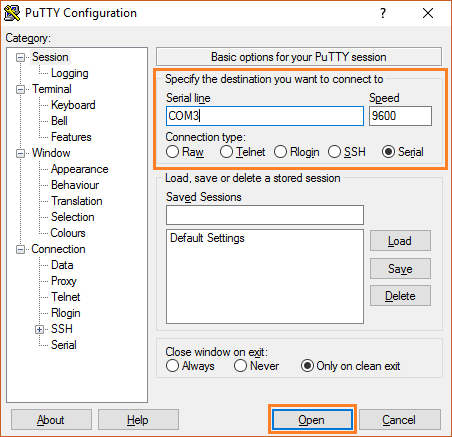Open the Data category
The width and height of the screenshot is (452, 437).
click(x=62, y=265)
